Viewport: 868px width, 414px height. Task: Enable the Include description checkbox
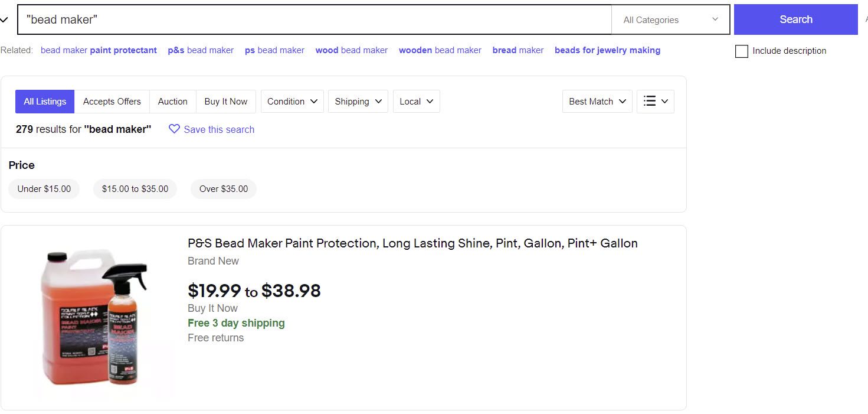coord(742,51)
